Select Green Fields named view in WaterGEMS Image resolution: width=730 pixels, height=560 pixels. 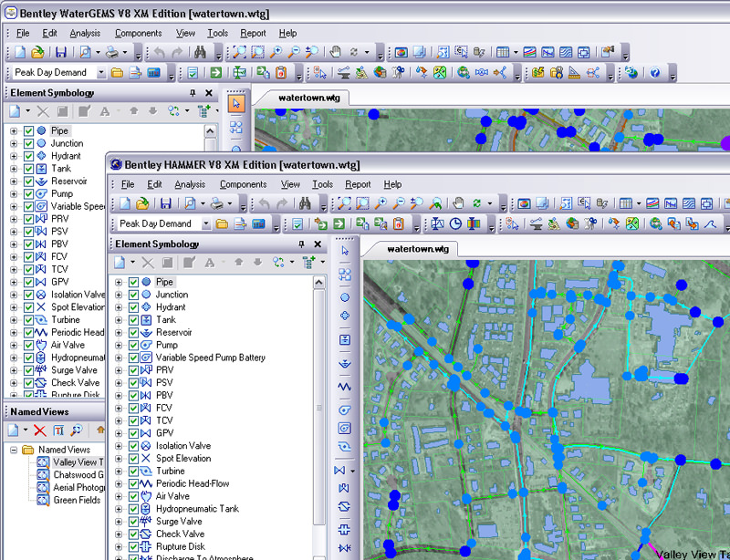click(x=77, y=500)
